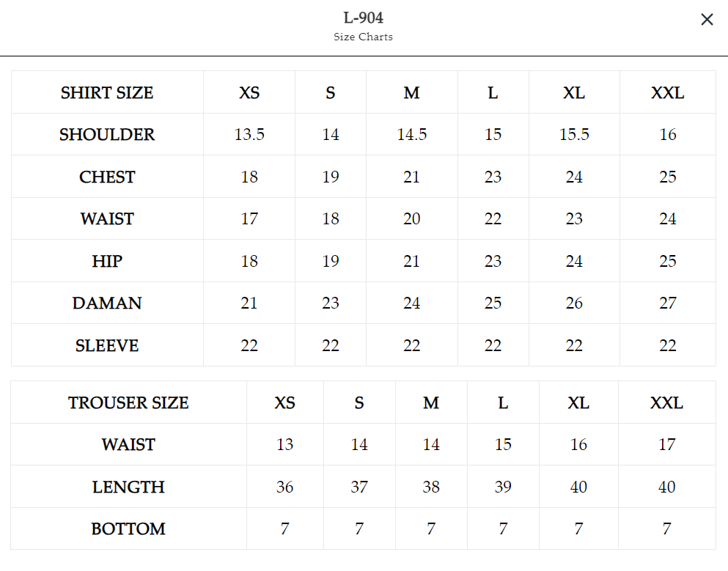Click trouser waist value 17 for XXL
The height and width of the screenshot is (571, 728).
click(x=666, y=445)
